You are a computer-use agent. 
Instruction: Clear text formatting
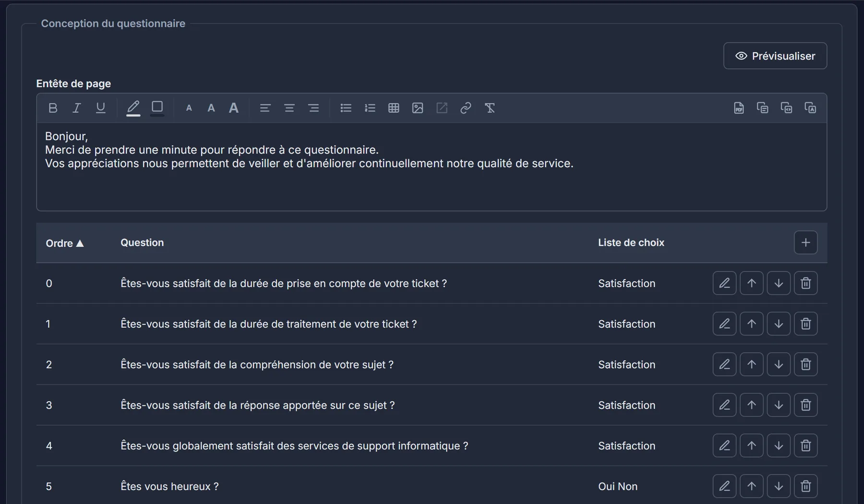[490, 108]
